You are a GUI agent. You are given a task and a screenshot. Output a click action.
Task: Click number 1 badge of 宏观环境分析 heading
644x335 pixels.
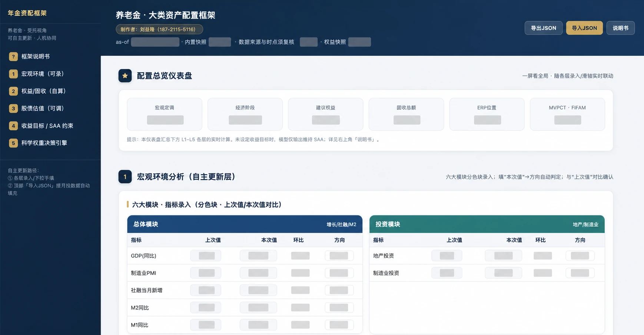tap(125, 177)
